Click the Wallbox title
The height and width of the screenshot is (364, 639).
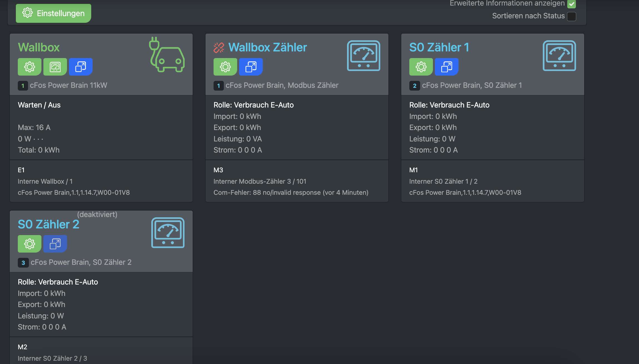39,47
